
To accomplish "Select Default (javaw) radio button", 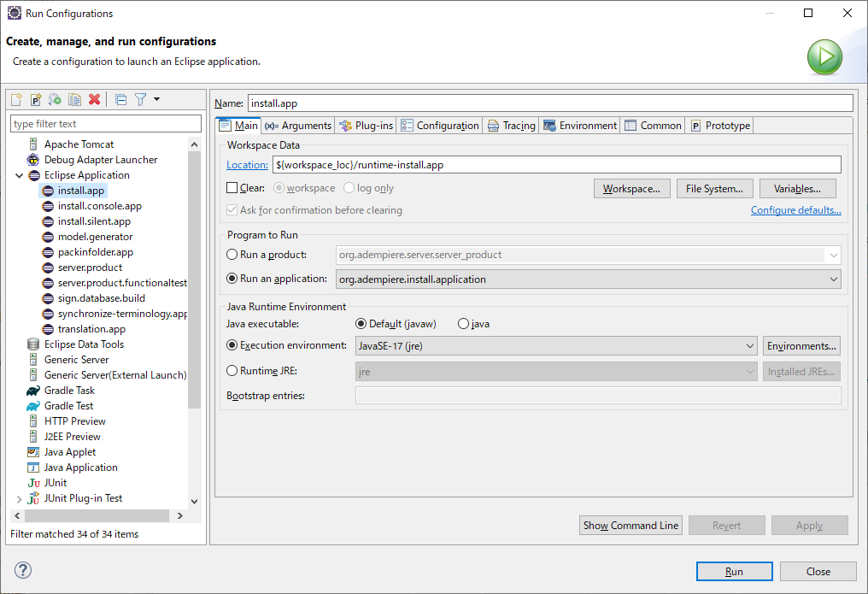I will [361, 324].
